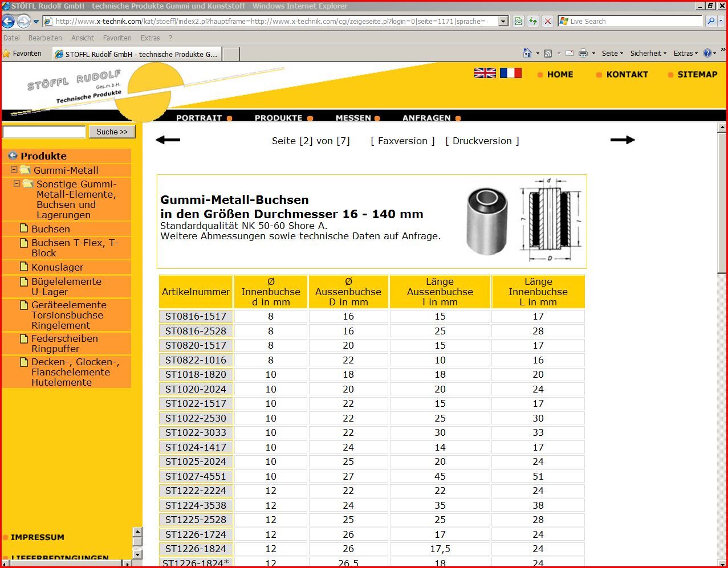
Task: Go to previous page with left arrow
Action: 168,140
